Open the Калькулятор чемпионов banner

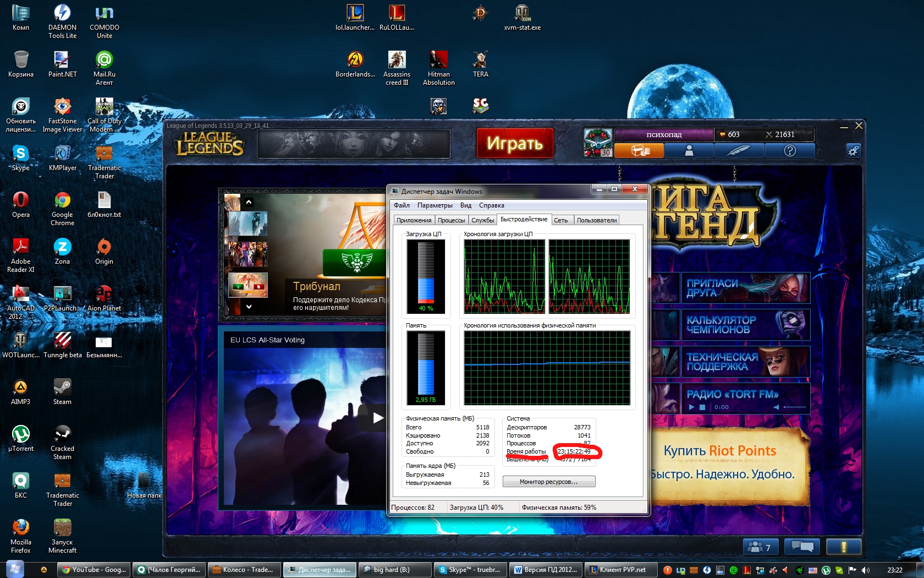pos(745,325)
